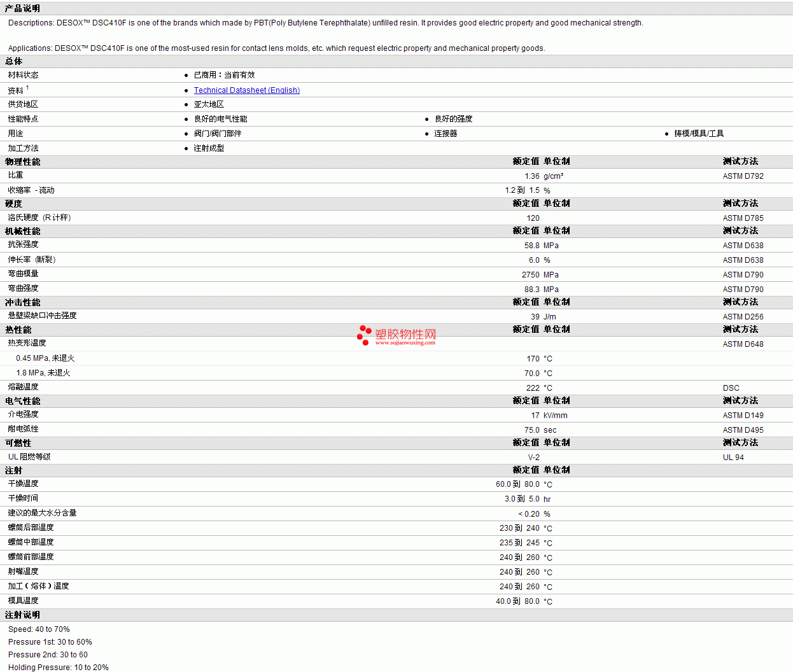Select the hardness value 120

point(533,218)
